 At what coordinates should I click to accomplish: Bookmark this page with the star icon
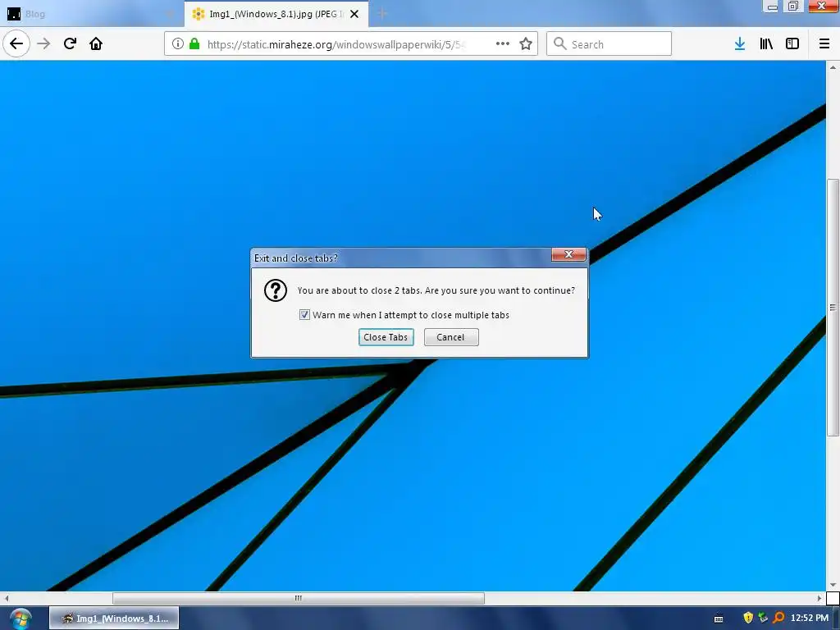tap(526, 44)
